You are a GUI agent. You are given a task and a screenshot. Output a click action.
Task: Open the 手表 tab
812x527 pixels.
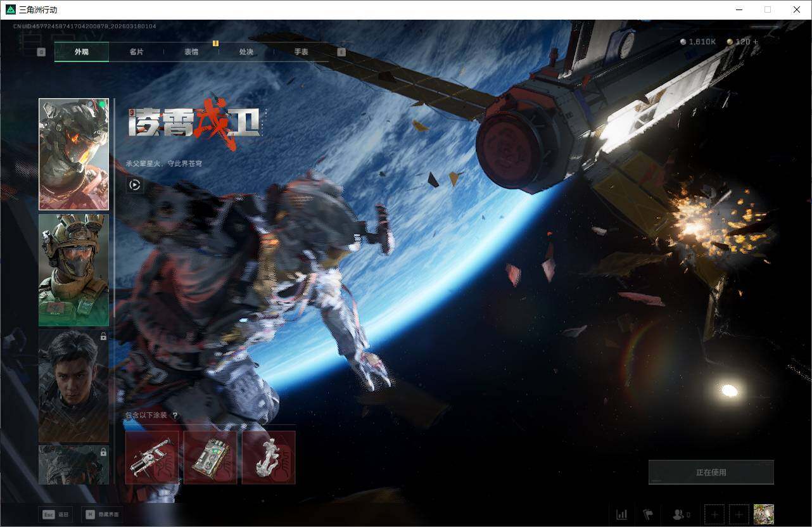pos(300,52)
